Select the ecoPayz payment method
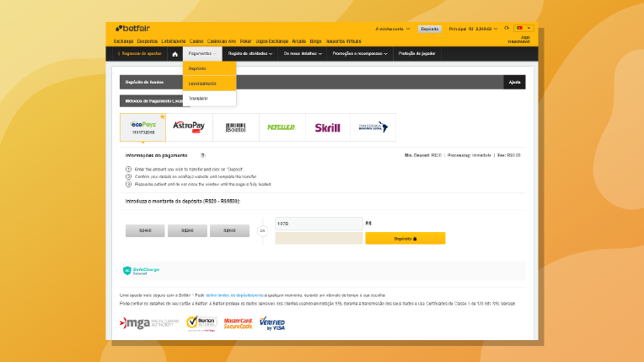The image size is (644, 362). pyautogui.click(x=143, y=127)
